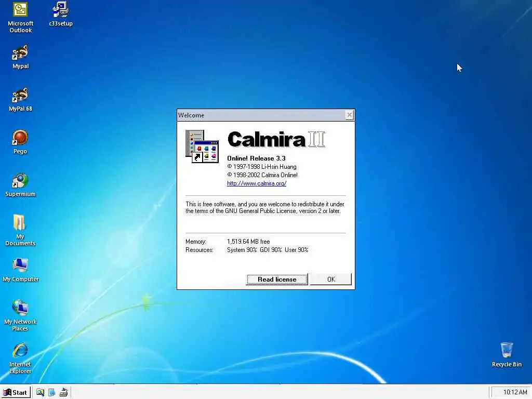Open the Microsoft Outlook desktop icon
The width and height of the screenshot is (532, 399).
(x=20, y=17)
